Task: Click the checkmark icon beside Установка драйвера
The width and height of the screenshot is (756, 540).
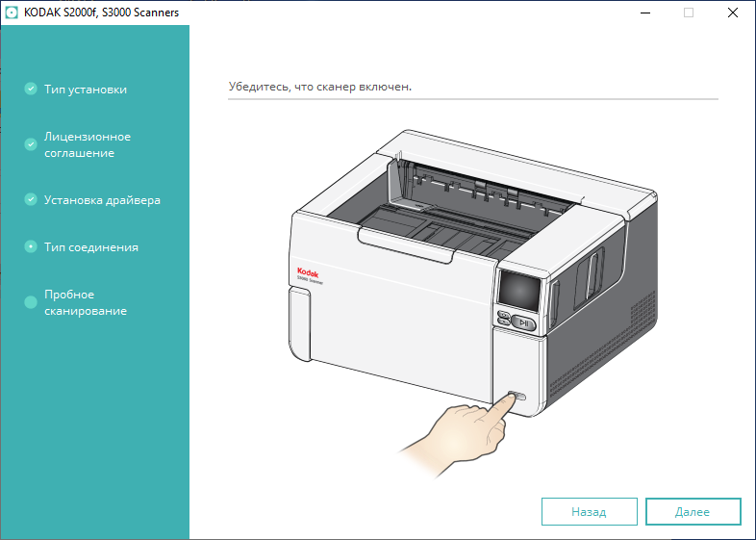Action: (x=31, y=199)
